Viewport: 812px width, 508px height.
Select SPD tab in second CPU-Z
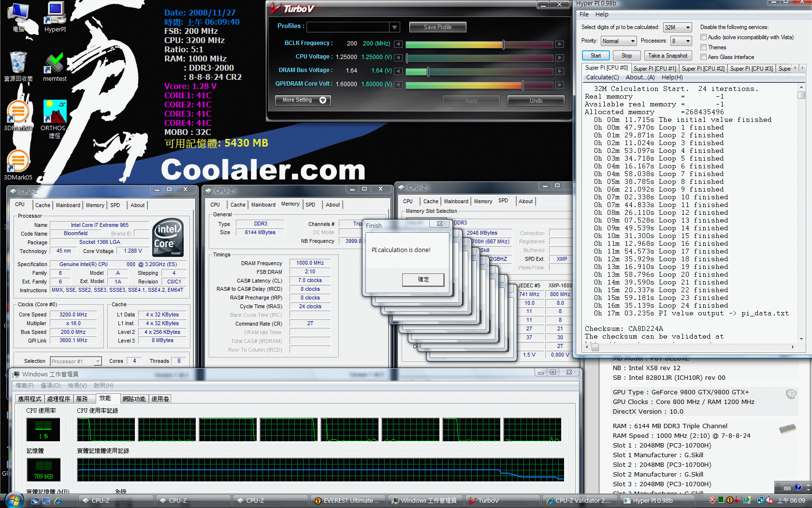coord(310,205)
